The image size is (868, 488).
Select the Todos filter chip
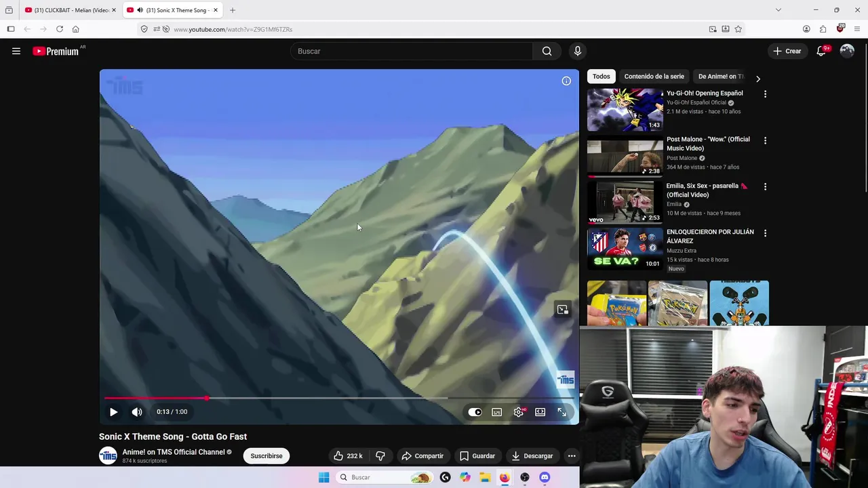pyautogui.click(x=601, y=77)
